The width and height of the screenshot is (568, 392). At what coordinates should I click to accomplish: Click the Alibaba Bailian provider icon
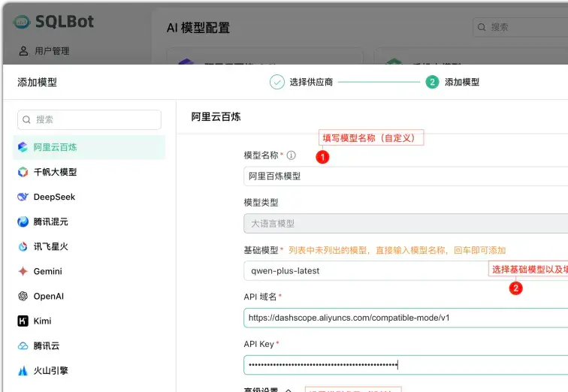23,147
